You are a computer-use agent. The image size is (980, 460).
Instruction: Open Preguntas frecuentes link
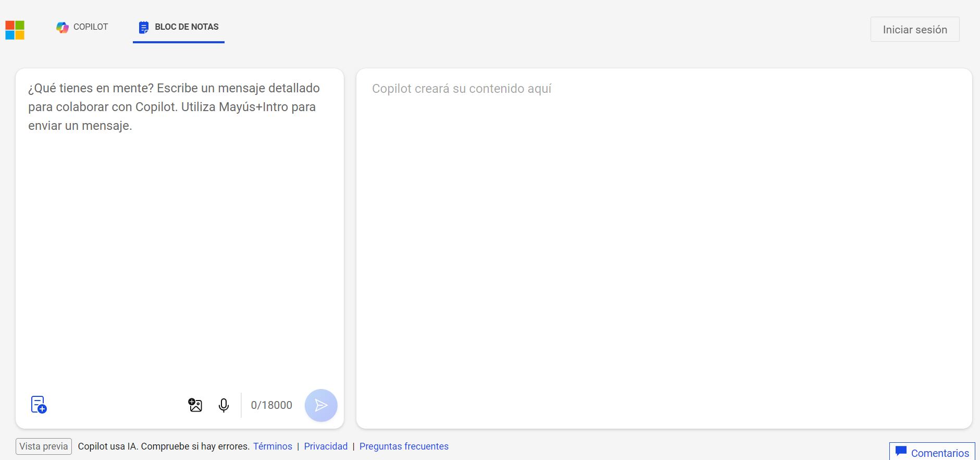pos(404,446)
